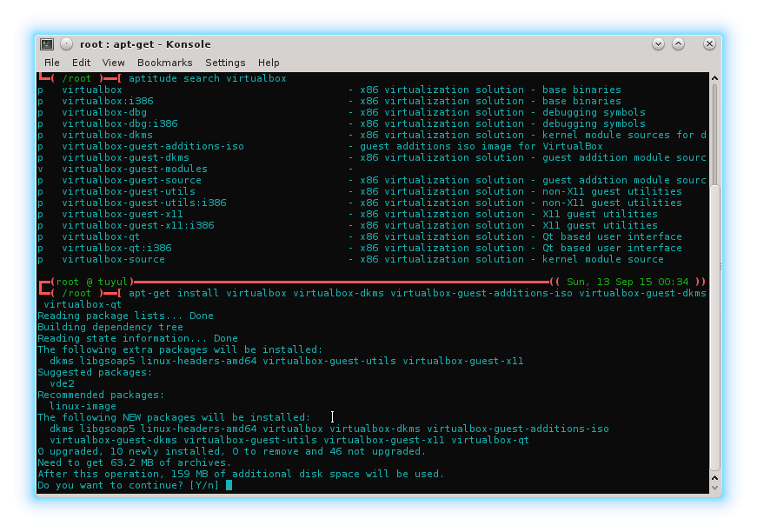The height and width of the screenshot is (532, 757).
Task: Click the 'virtualbox-guest-source' package name
Action: [131, 180]
